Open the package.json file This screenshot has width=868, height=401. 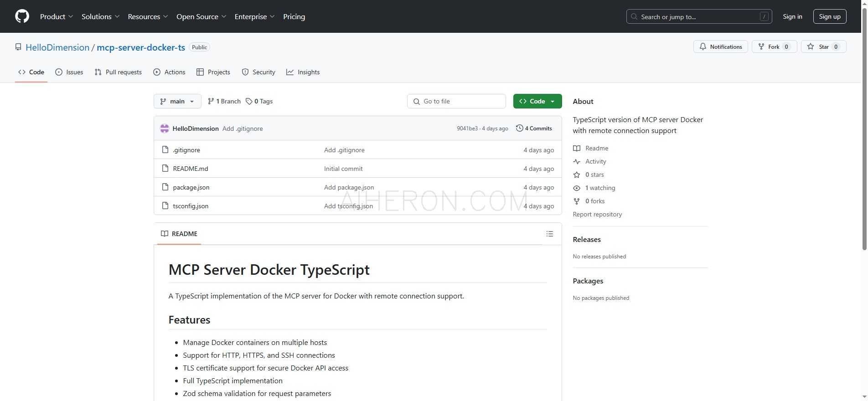[191, 187]
